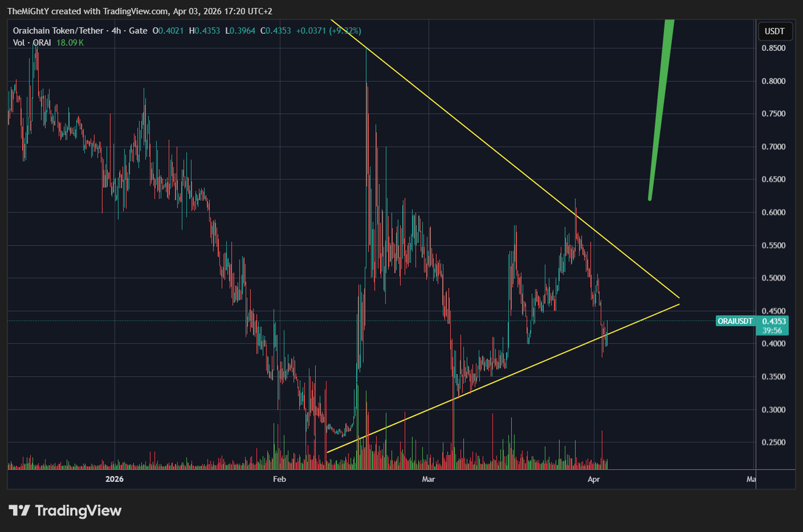
Task: Select the Oraichain Token/Tether symbol title
Action: (58, 31)
